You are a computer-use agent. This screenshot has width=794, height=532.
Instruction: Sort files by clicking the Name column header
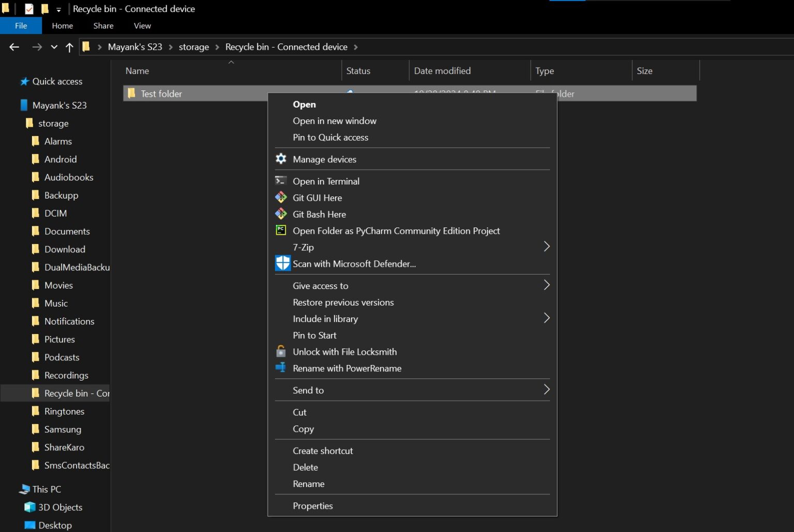(x=137, y=70)
